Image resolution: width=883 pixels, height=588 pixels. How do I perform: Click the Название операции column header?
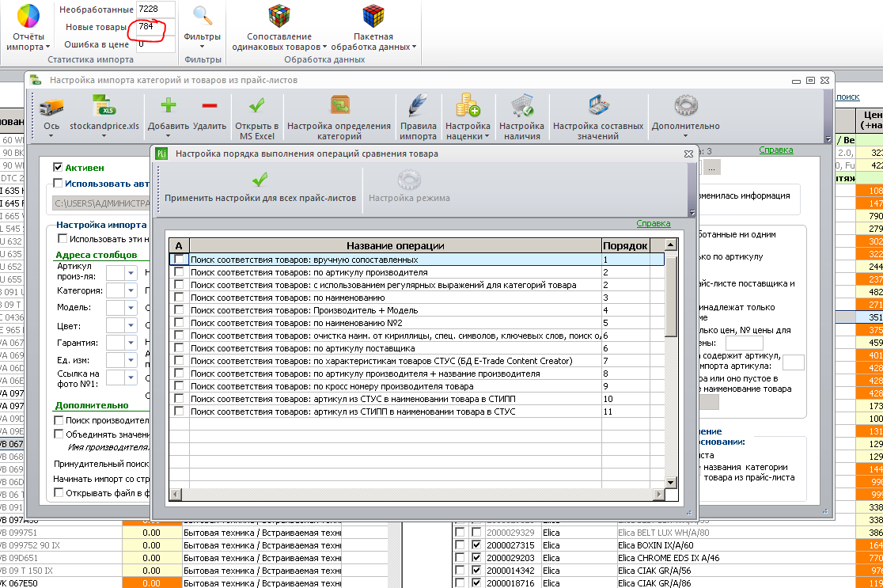pyautogui.click(x=396, y=245)
